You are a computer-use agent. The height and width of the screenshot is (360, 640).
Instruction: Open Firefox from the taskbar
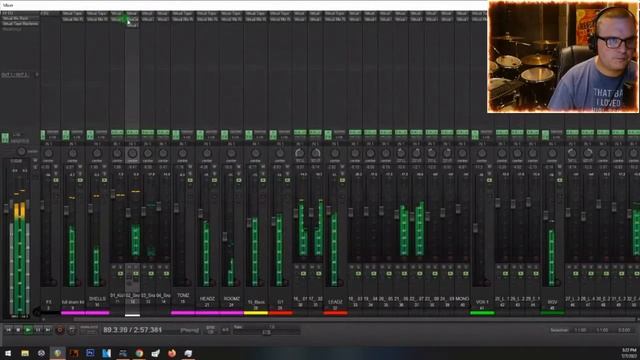click(x=172, y=353)
